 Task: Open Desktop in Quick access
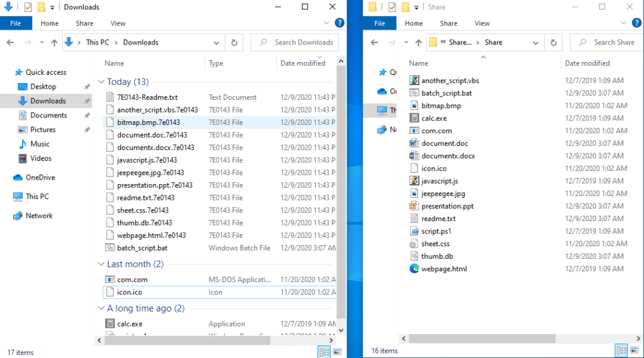pos(43,87)
